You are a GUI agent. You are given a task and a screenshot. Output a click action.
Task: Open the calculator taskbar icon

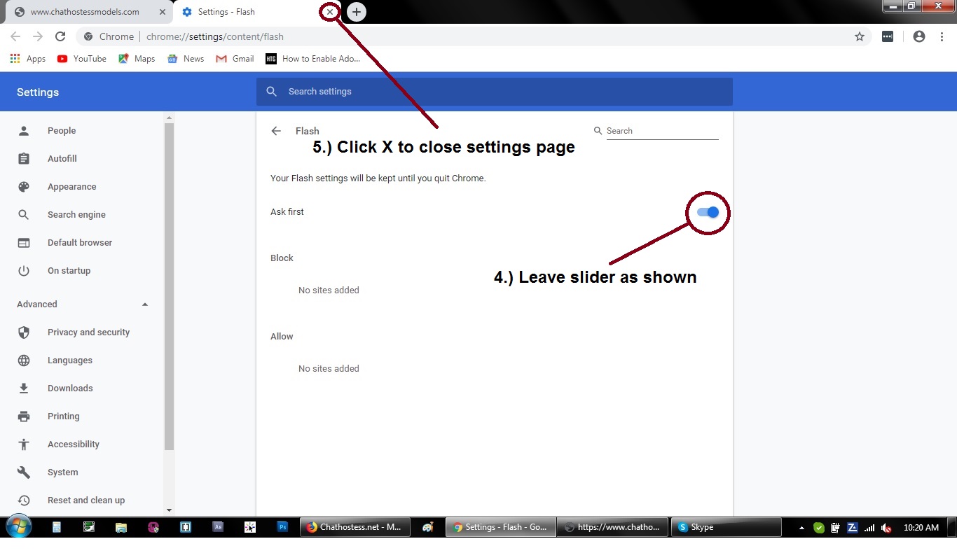coord(57,528)
